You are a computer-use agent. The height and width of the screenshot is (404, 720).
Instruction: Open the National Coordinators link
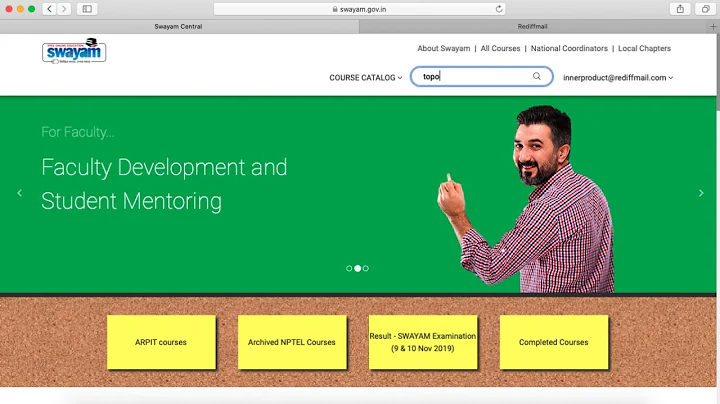pos(569,48)
